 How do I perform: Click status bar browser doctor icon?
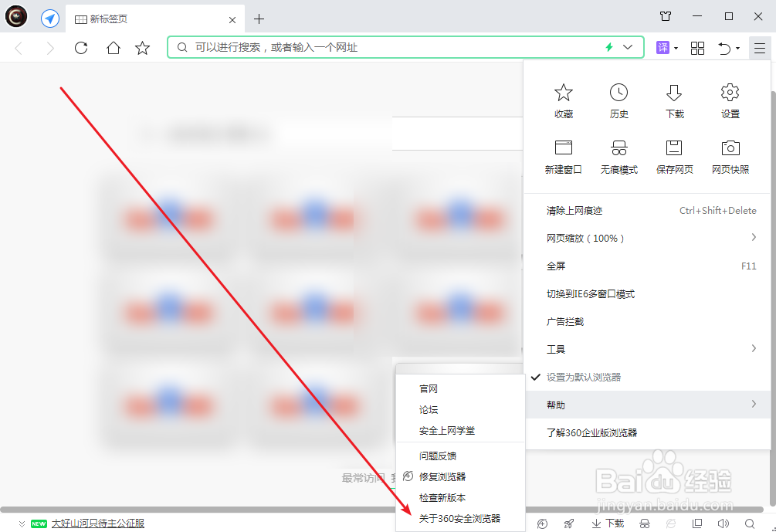(x=542, y=524)
